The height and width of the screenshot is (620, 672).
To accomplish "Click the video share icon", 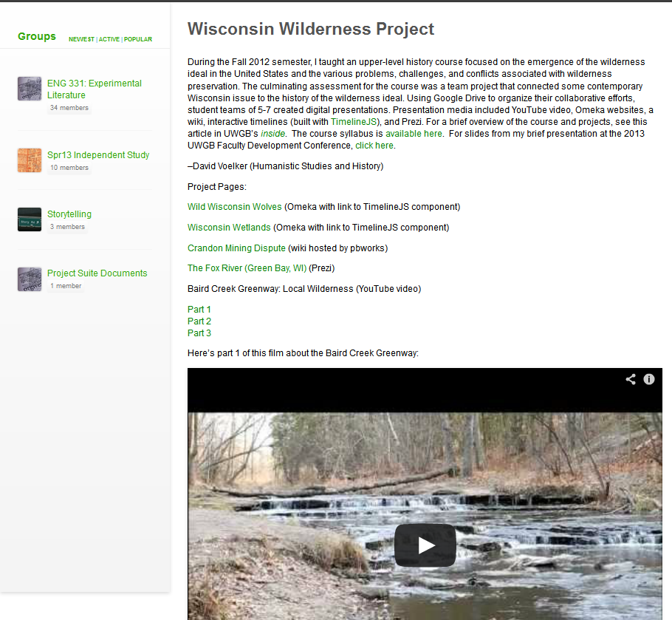I will tap(631, 379).
